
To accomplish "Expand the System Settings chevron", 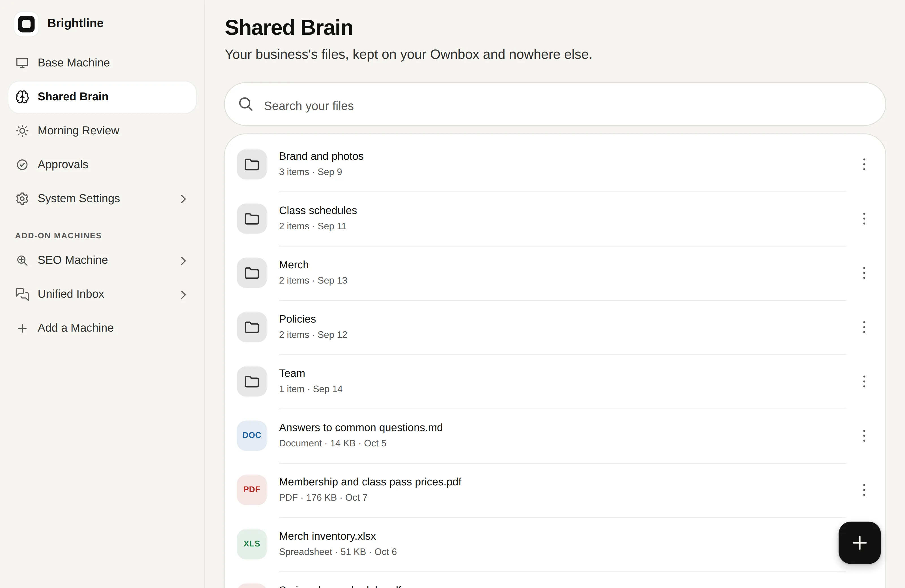I will [x=183, y=199].
